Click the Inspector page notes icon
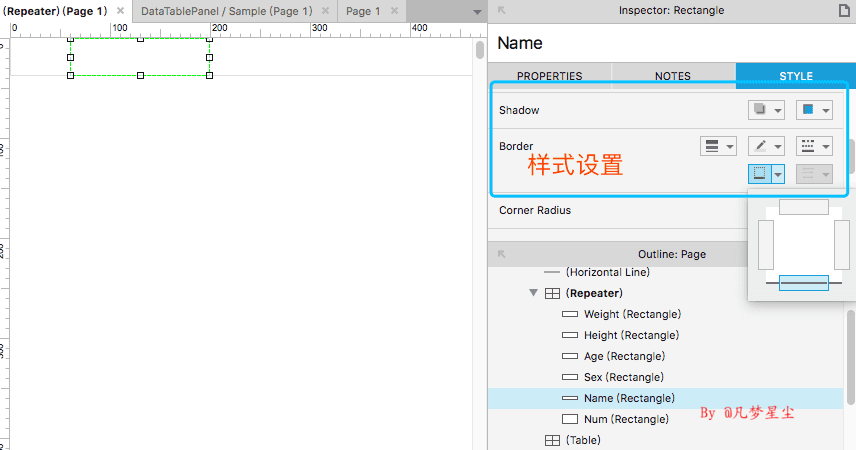The image size is (856, 450). [844, 10]
